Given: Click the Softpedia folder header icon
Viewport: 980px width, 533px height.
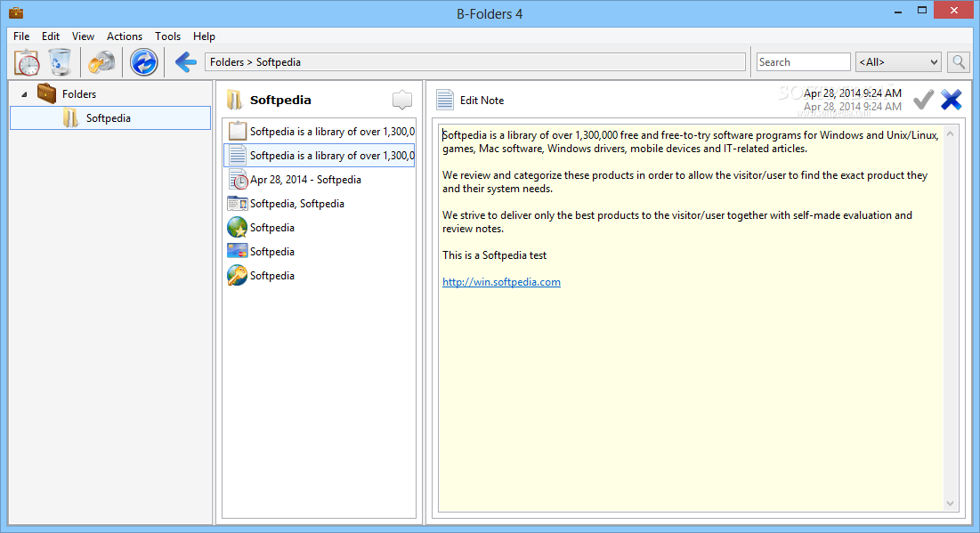Looking at the screenshot, I should click(x=234, y=100).
